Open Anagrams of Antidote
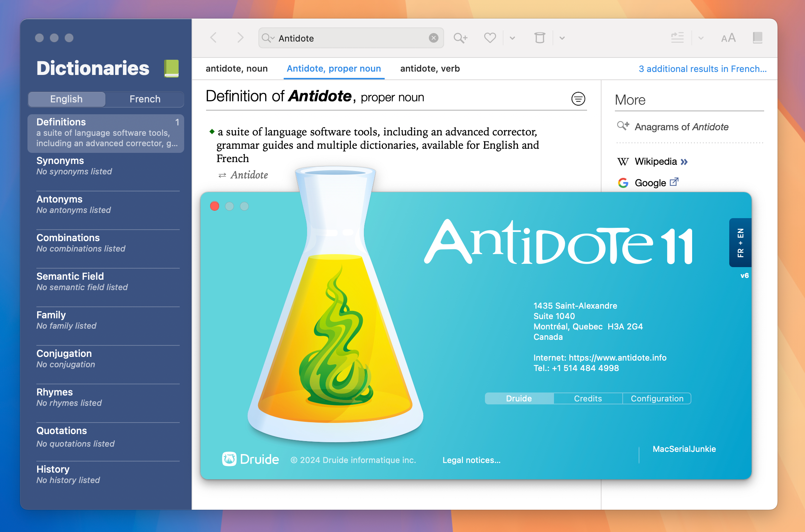This screenshot has height=532, width=805. (681, 127)
